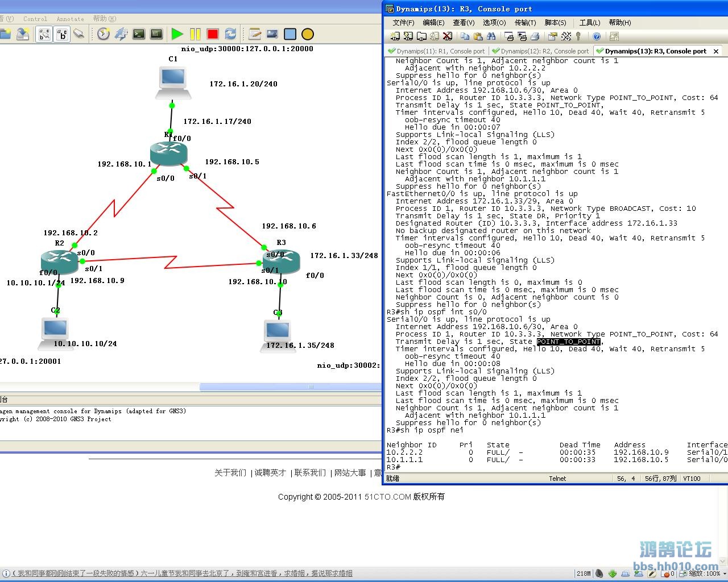The image size is (728, 582).
Task: Click the 诚聘英才 link on web page
Action: click(x=270, y=473)
